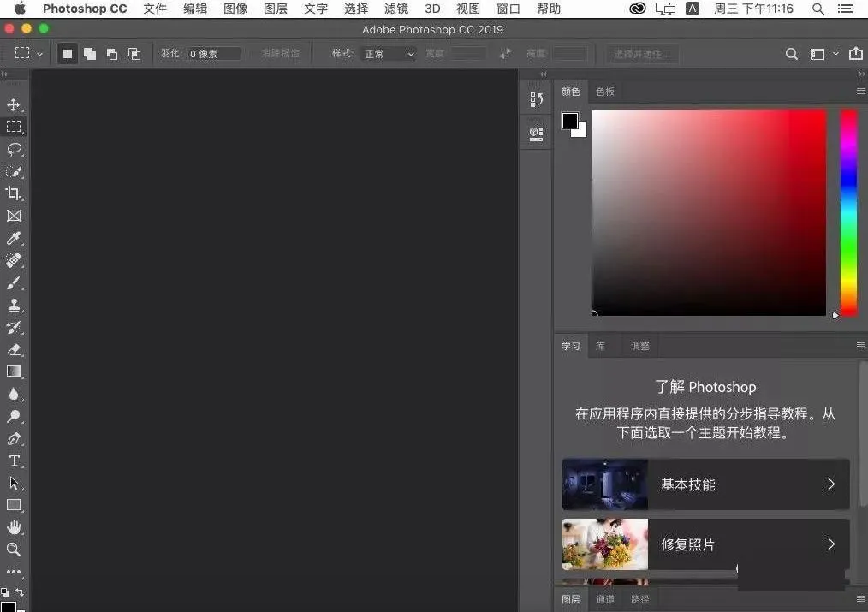
Task: Open the workspace switcher dropdown
Action: point(824,54)
